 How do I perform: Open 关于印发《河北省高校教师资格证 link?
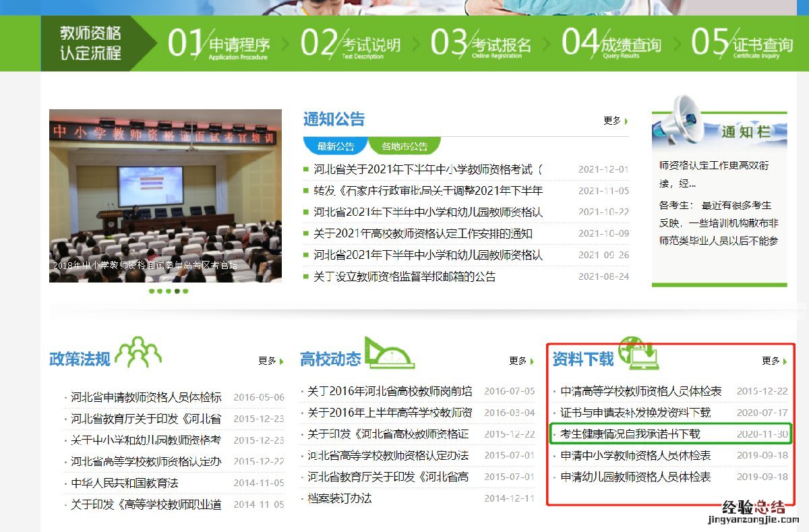coord(388,434)
